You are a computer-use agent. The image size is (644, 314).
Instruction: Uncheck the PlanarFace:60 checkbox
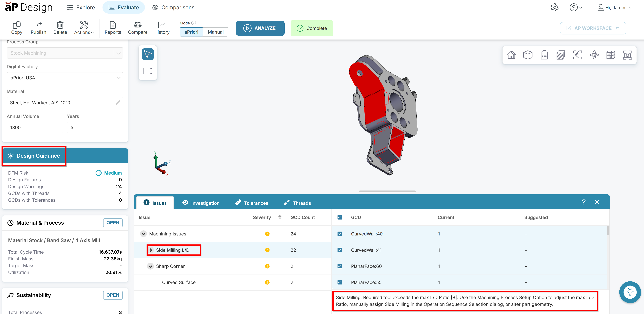340,266
